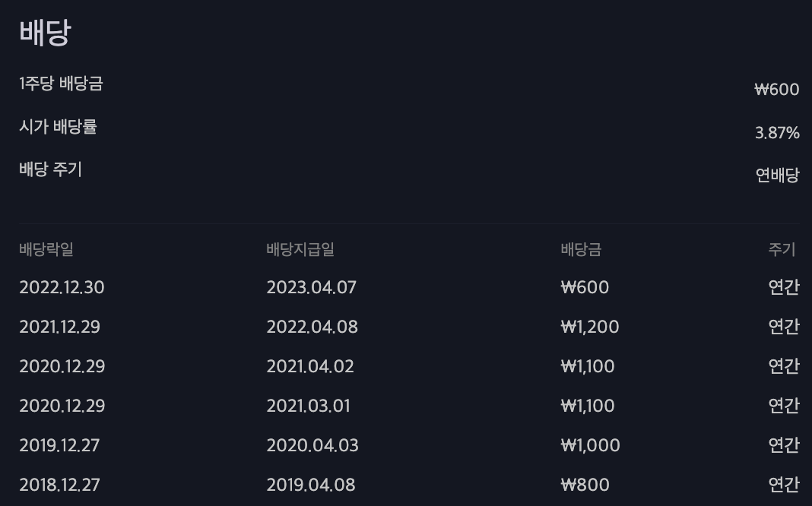
Task: Click the ₩1,200 dividend amount
Action: 590,327
